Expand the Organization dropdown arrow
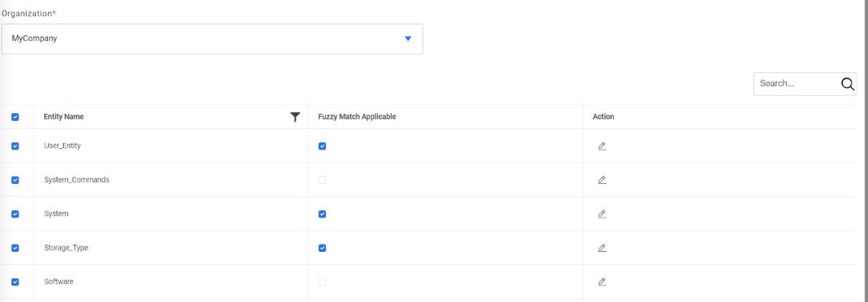This screenshot has width=868, height=302. coord(408,39)
